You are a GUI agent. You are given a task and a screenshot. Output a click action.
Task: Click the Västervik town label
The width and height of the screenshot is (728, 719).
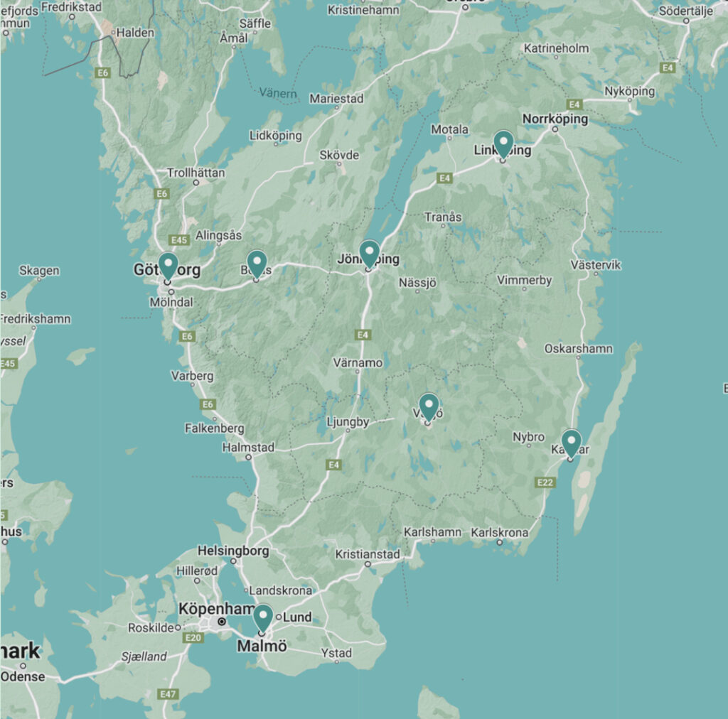596,265
